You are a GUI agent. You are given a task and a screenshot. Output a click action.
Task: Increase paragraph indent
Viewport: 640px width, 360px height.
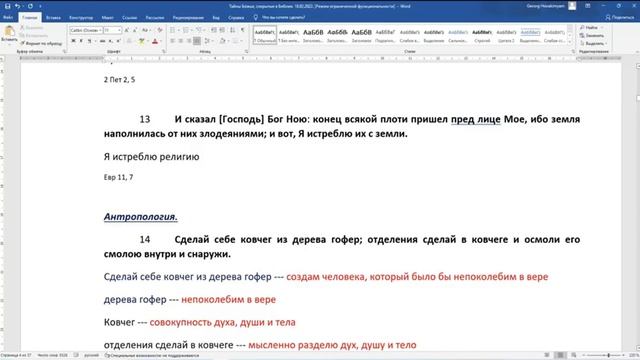(222, 30)
